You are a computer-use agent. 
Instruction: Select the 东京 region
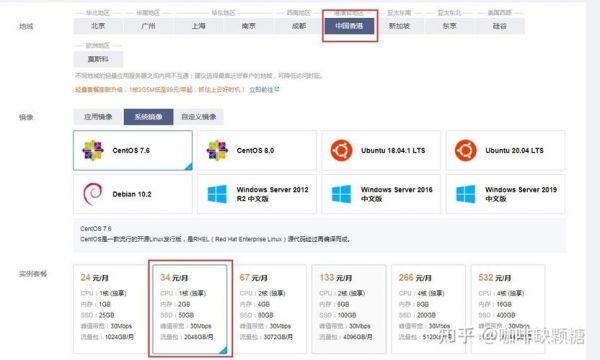point(449,26)
